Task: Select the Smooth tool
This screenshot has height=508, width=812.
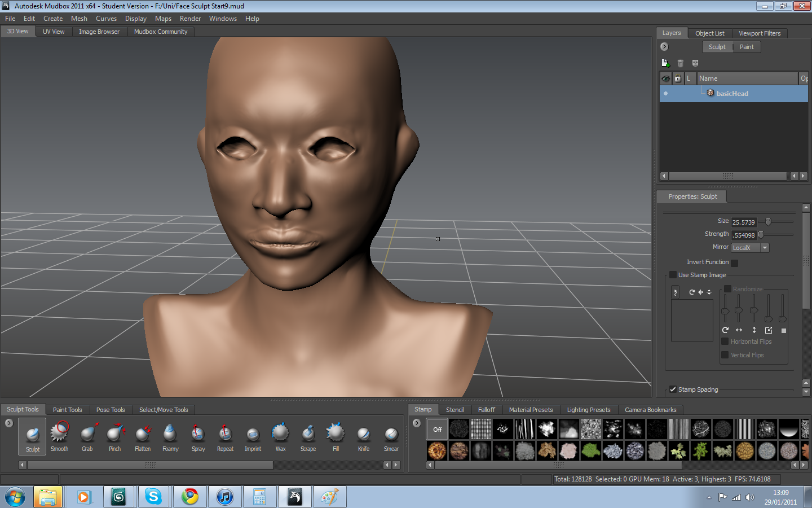Action: click(59, 436)
